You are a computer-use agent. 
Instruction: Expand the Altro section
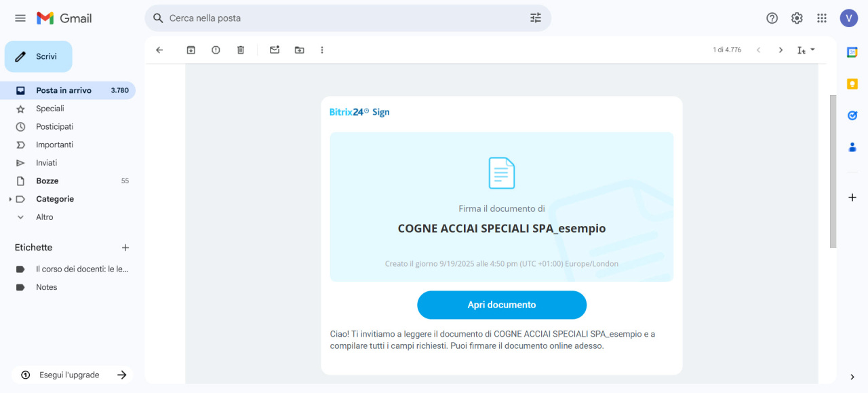[20, 217]
